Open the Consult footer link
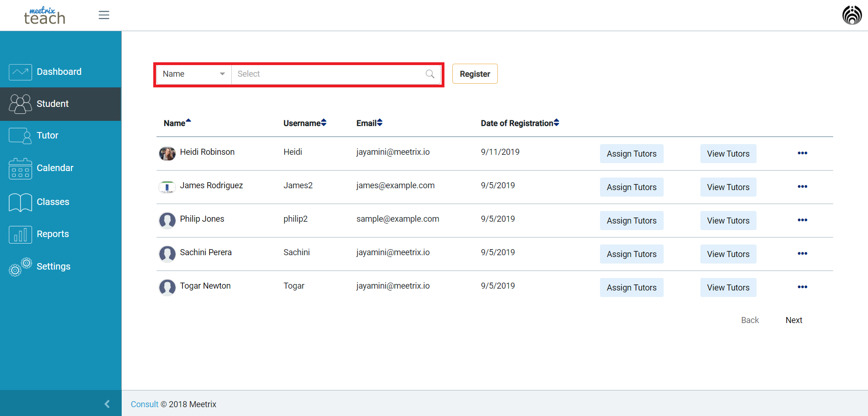This screenshot has height=416, width=868. pyautogui.click(x=144, y=404)
